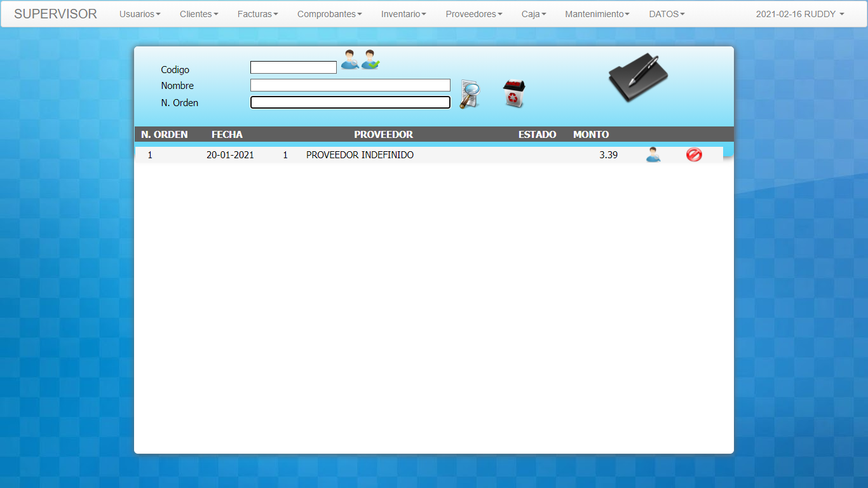The image size is (868, 488).
Task: Expand the Comprobantes menu
Action: tap(329, 14)
